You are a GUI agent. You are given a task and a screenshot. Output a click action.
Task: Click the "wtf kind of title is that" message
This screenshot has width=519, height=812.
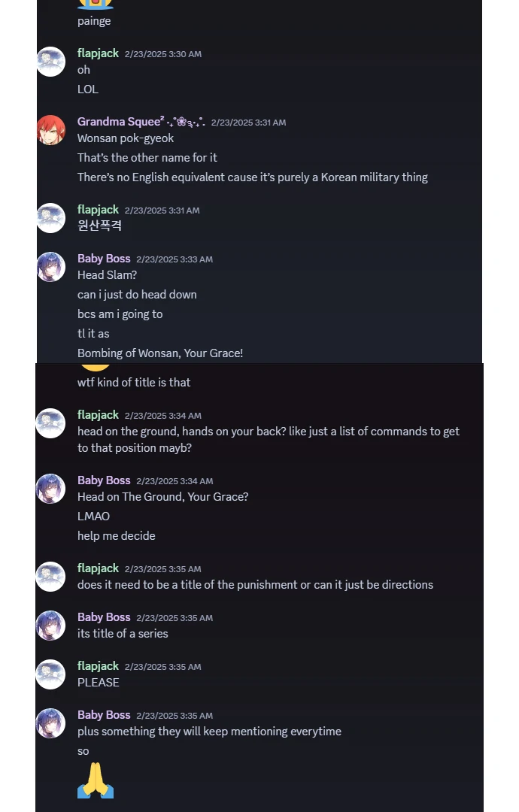click(x=134, y=383)
